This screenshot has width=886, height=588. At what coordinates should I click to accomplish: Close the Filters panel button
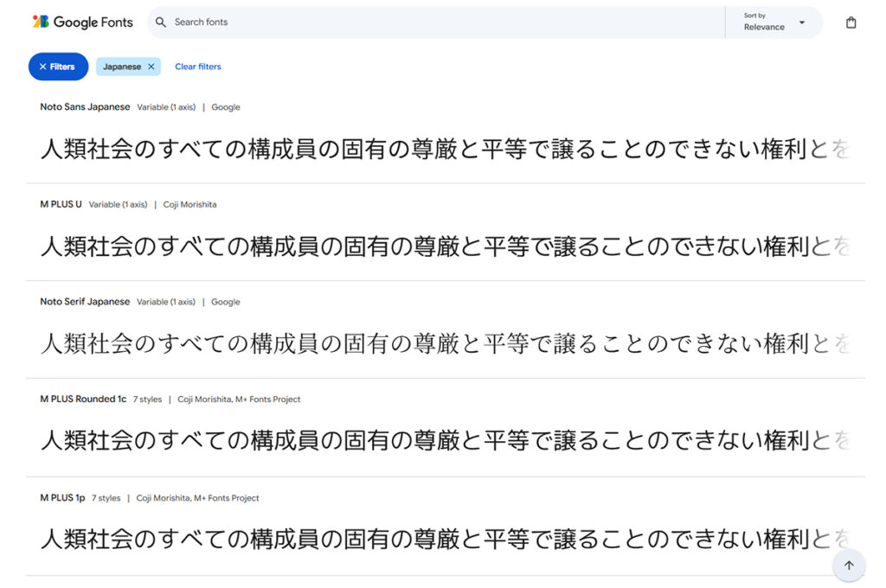click(58, 67)
